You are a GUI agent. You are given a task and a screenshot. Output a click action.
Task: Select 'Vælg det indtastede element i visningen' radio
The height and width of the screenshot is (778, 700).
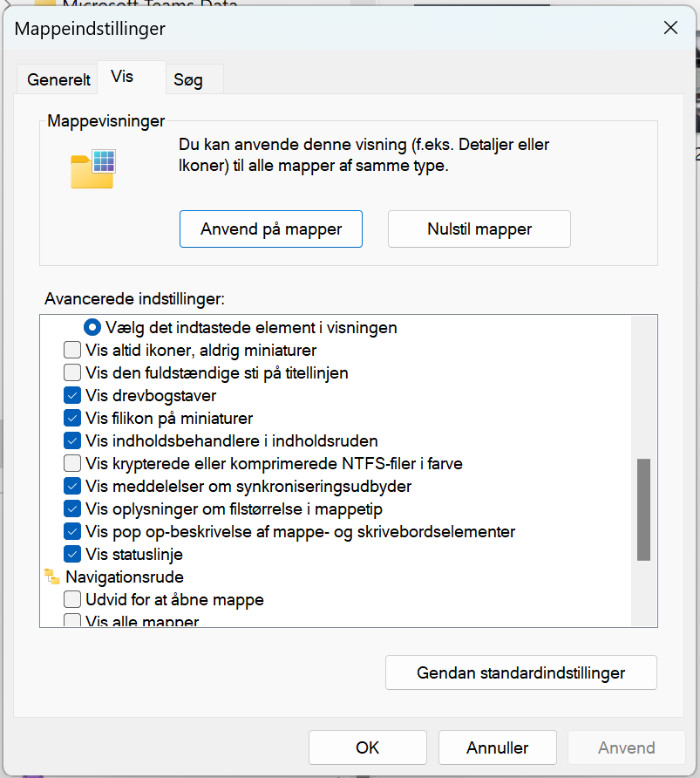point(92,328)
